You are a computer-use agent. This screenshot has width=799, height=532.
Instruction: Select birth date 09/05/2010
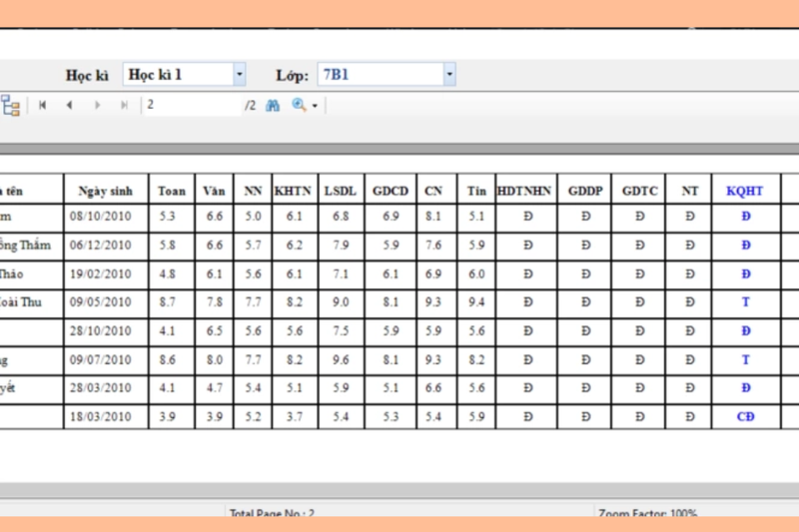pos(101,302)
